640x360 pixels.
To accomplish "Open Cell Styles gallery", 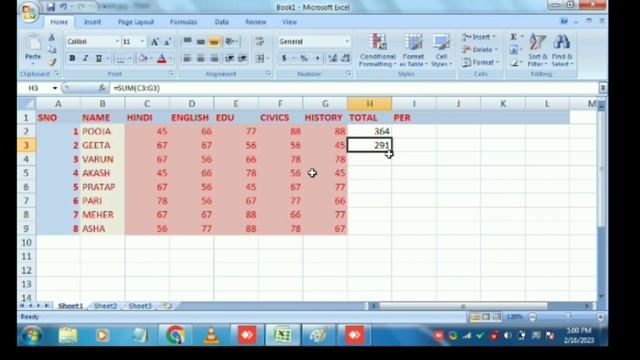I will 441,50.
